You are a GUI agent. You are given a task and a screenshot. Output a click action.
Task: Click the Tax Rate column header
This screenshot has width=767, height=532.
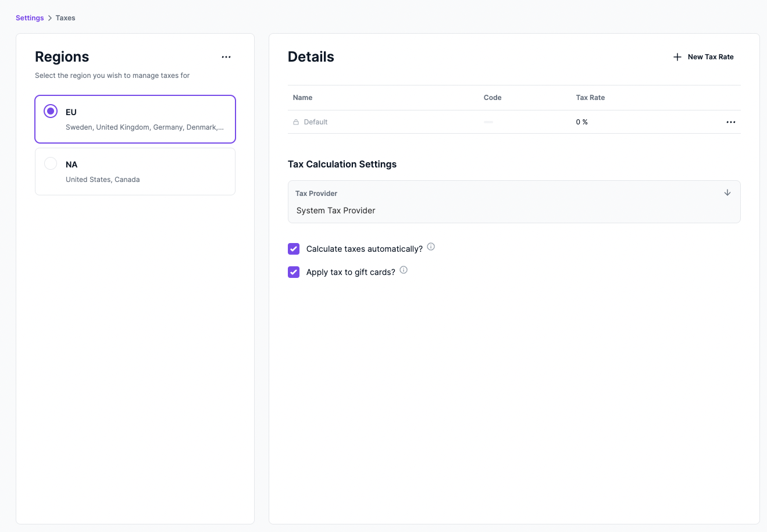click(x=590, y=97)
